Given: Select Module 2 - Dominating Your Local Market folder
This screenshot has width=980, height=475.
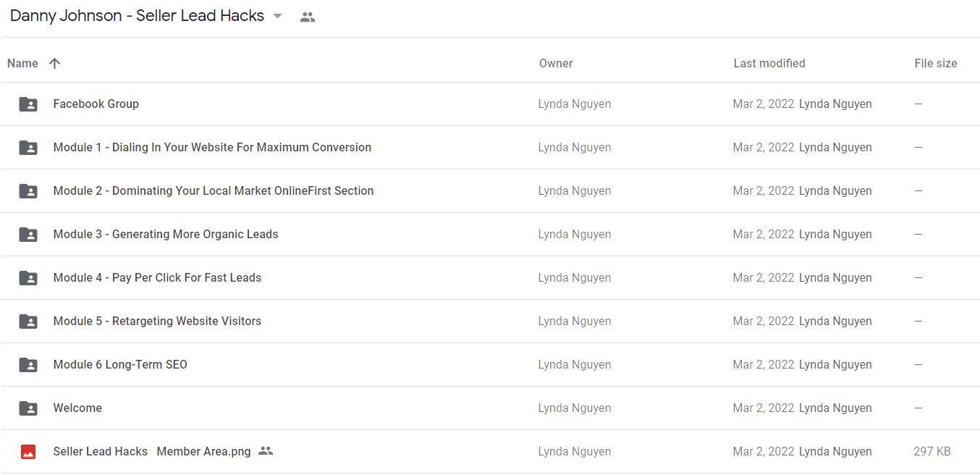Looking at the screenshot, I should [214, 190].
